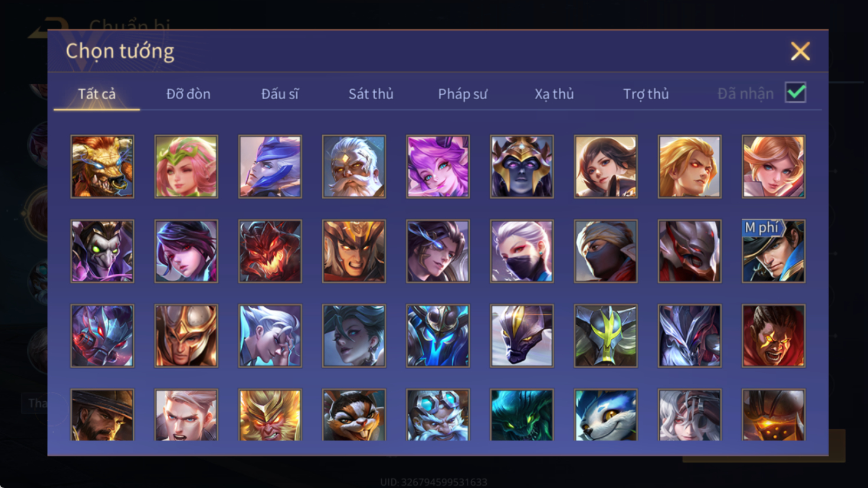Select the purple-haired horned girl hero
The height and width of the screenshot is (488, 868).
438,166
